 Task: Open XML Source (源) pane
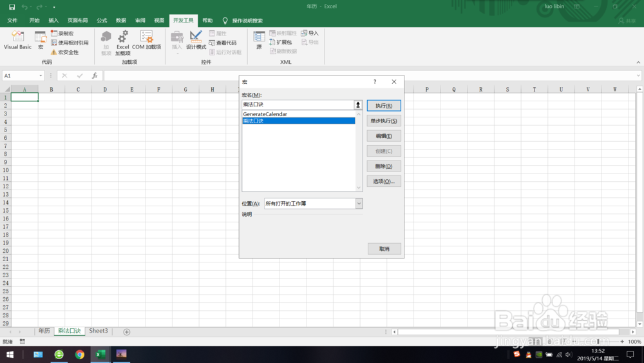point(259,40)
